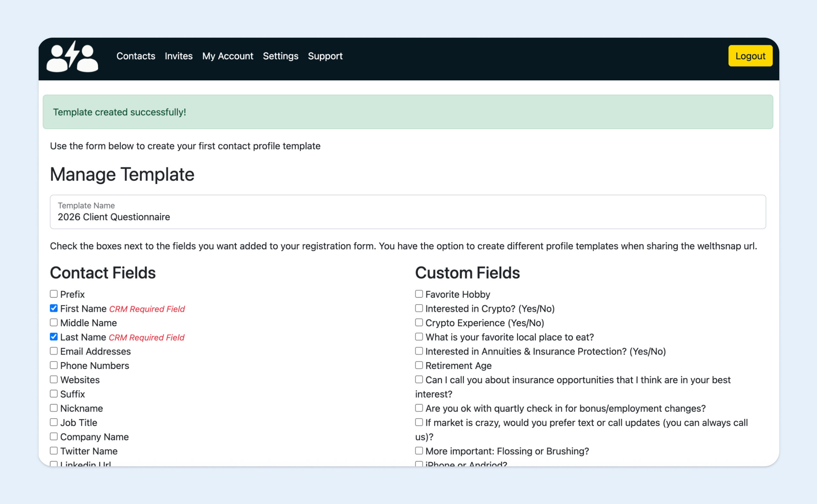
Task: Uncheck the First Name field
Action: (54, 308)
